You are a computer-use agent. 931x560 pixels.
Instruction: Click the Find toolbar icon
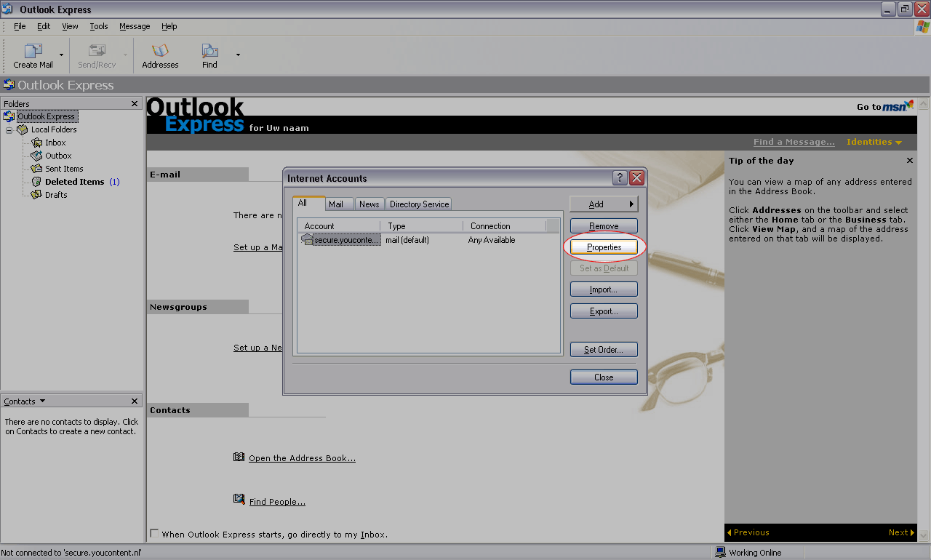pos(209,52)
